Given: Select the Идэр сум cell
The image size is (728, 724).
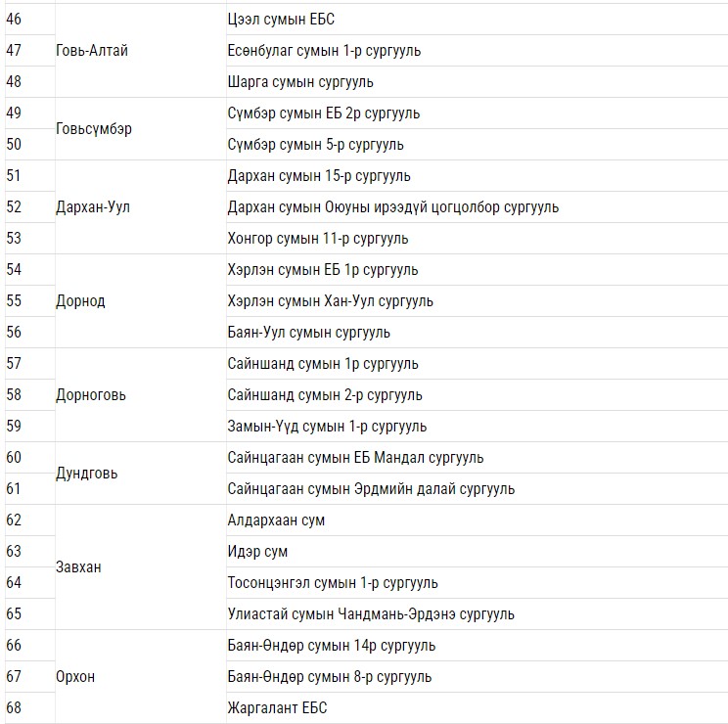Looking at the screenshot, I should (257, 552).
